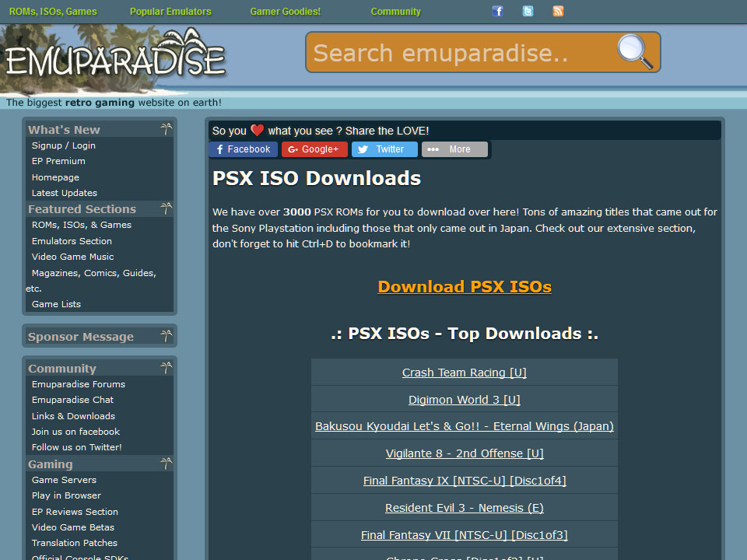Open Vigilante 8 - 2nd Offense [U]
The width and height of the screenshot is (747, 560).
(x=465, y=453)
